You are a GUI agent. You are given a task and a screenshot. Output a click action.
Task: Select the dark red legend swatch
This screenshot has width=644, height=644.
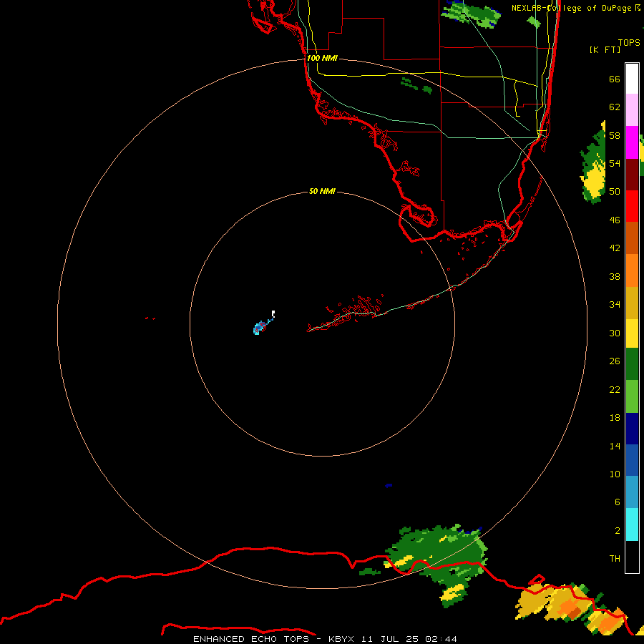[x=632, y=175]
